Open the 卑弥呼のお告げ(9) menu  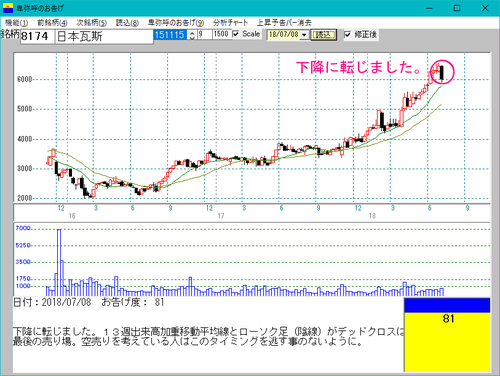pos(176,23)
